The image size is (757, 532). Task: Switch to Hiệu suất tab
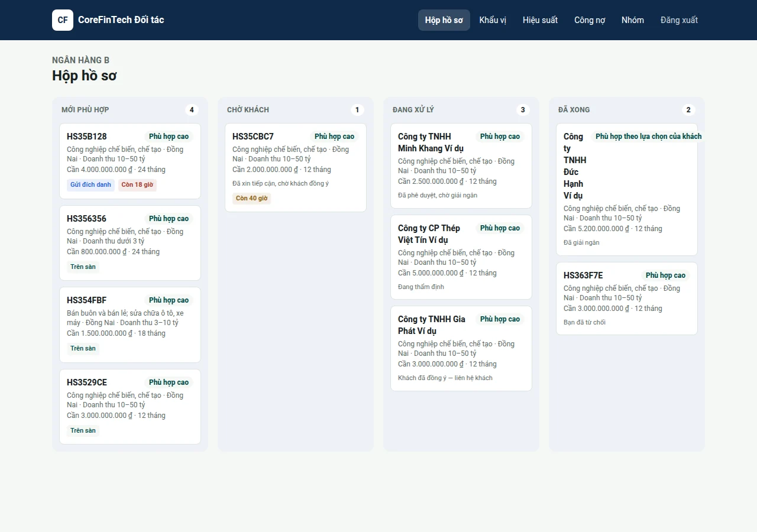point(540,20)
